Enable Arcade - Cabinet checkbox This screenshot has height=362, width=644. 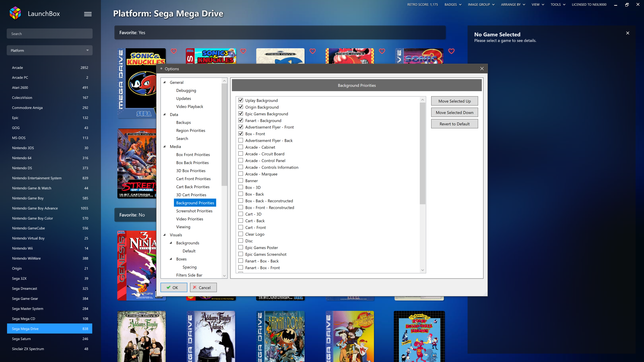click(240, 147)
